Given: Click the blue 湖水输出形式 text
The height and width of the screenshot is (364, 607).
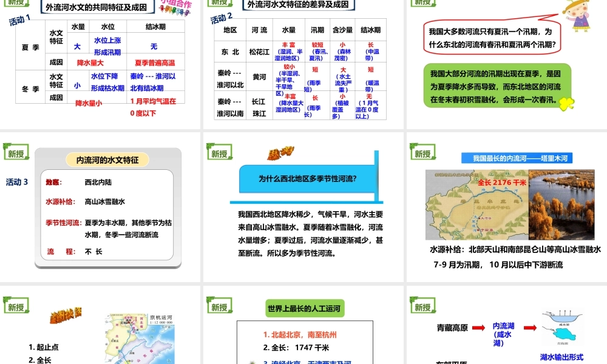Looking at the screenshot, I should (561, 357).
